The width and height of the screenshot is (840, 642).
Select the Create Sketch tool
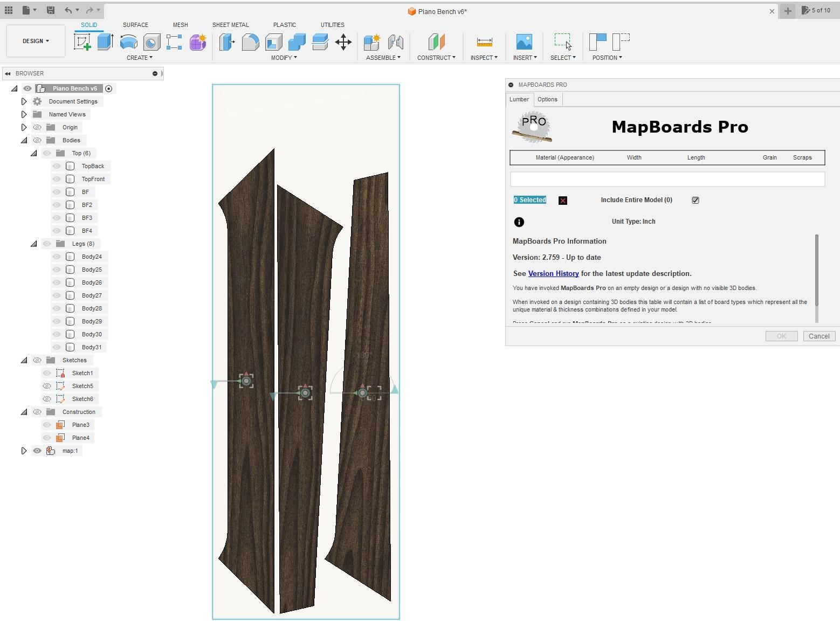(82, 42)
